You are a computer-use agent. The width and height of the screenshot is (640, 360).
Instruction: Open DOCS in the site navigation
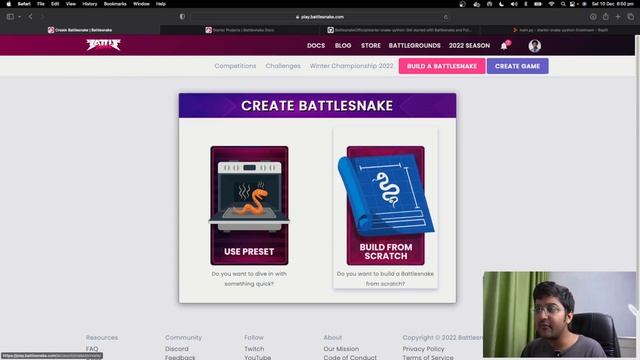coord(316,46)
